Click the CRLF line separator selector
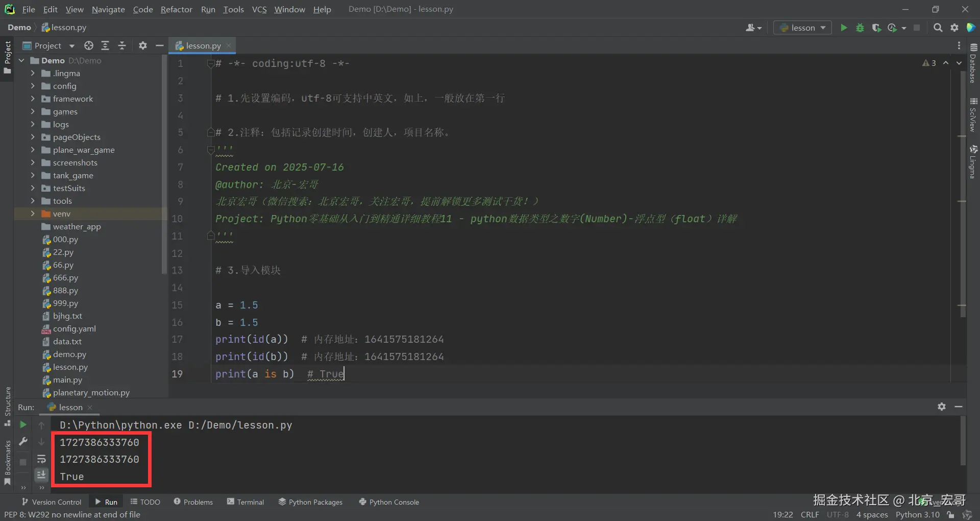 (x=810, y=514)
